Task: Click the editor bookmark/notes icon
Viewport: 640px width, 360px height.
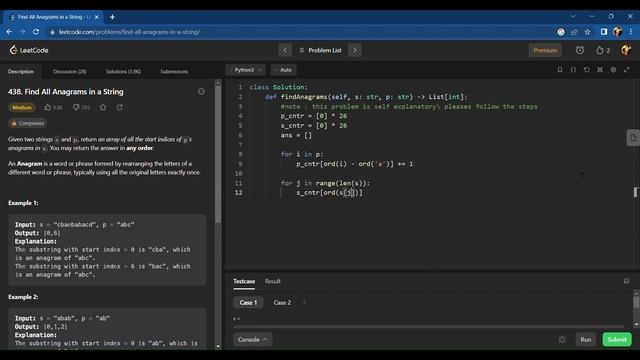Action: click(x=560, y=70)
